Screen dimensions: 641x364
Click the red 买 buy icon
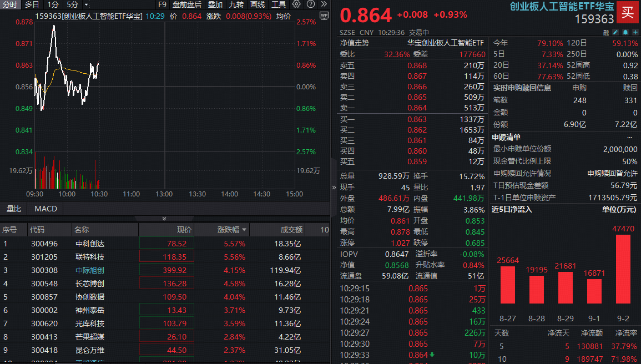tap(628, 13)
